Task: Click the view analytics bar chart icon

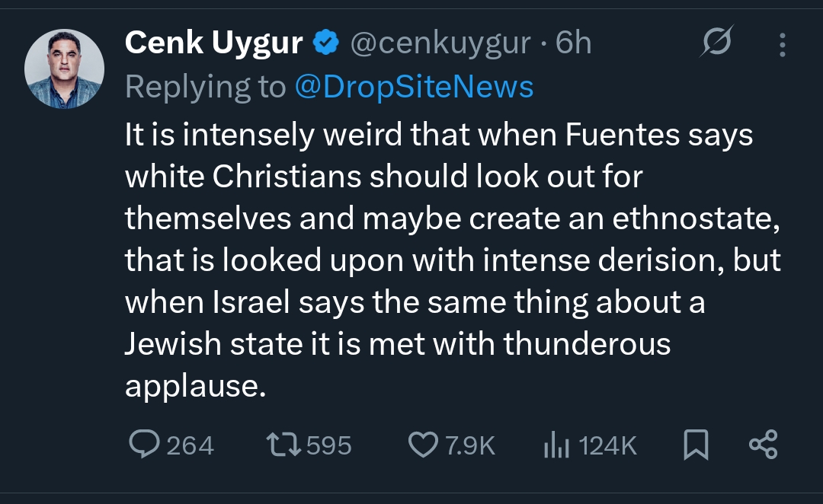Action: pyautogui.click(x=557, y=445)
